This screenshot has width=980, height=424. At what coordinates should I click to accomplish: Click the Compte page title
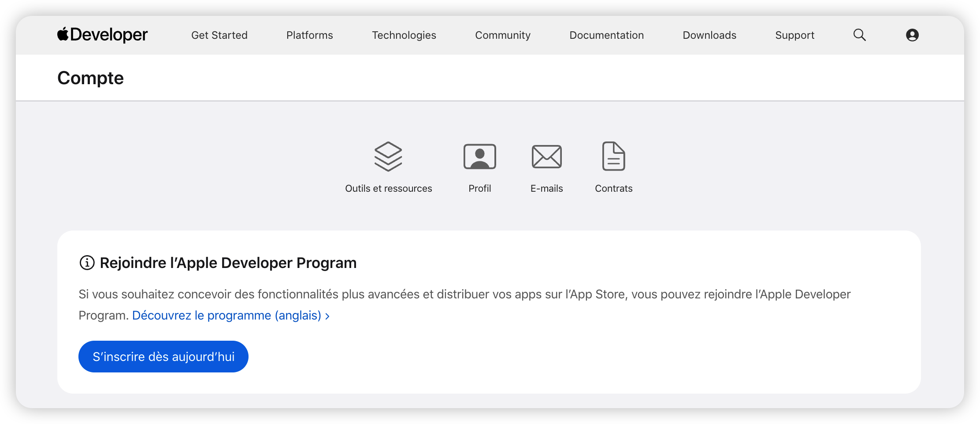(90, 78)
